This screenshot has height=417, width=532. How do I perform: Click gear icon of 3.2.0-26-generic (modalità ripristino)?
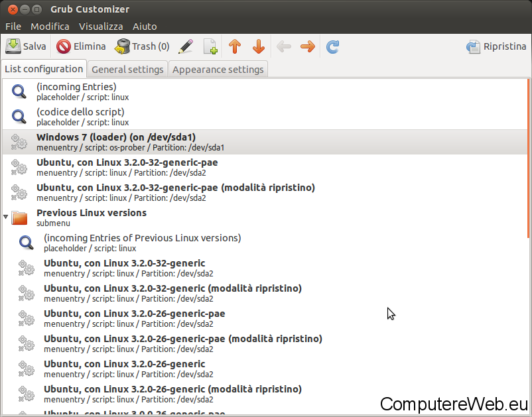pos(27,394)
